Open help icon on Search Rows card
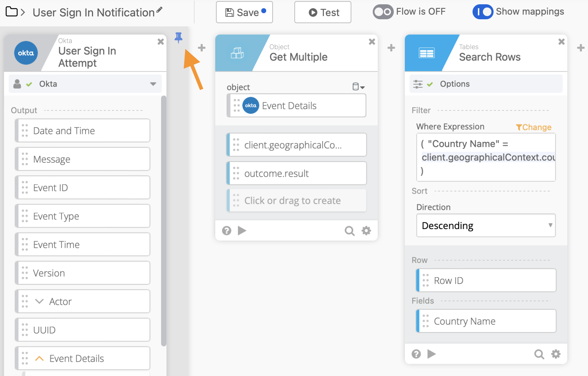The width and height of the screenshot is (588, 376). click(416, 354)
